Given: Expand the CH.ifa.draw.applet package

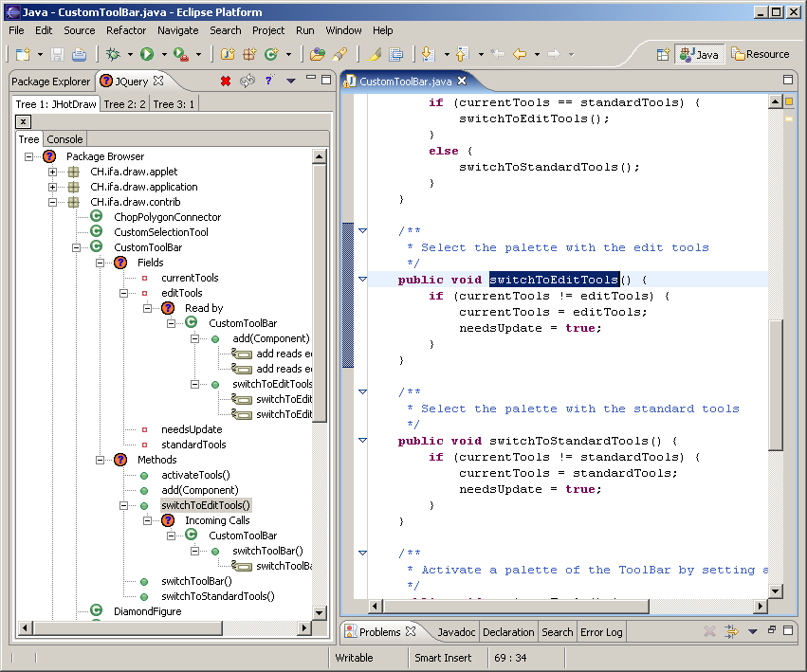Looking at the screenshot, I should [x=52, y=172].
